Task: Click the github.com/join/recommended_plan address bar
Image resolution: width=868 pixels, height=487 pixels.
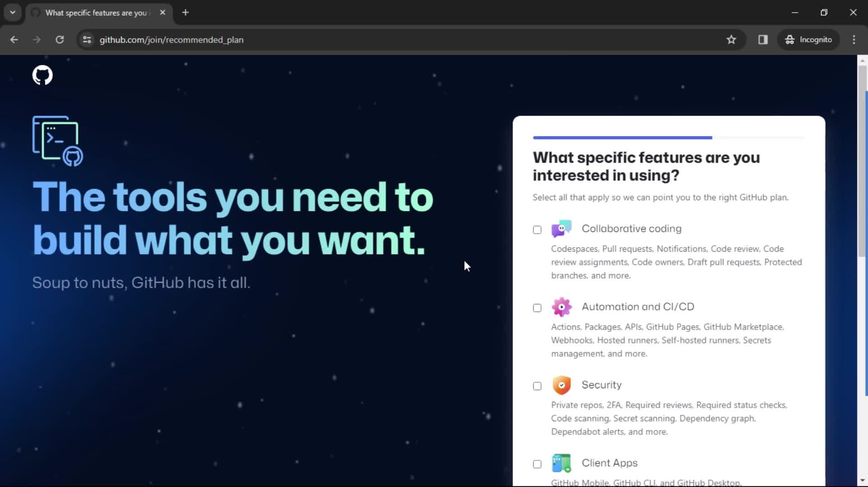Action: tap(172, 39)
